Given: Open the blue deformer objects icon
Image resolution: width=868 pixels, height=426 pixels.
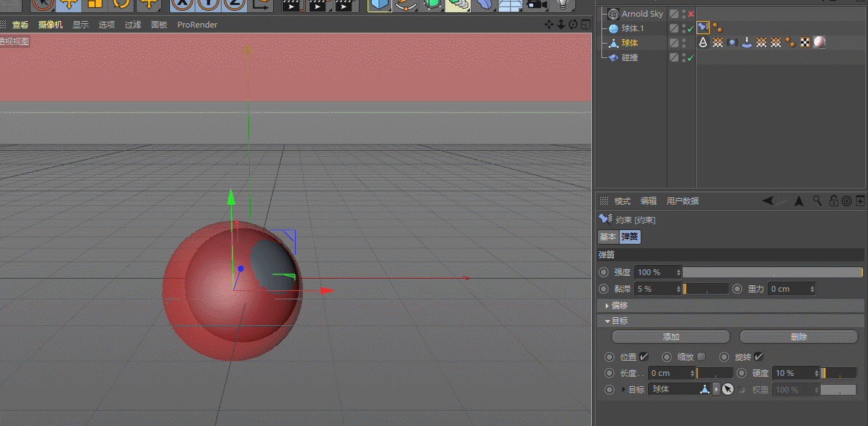Looking at the screenshot, I should click(484, 4).
